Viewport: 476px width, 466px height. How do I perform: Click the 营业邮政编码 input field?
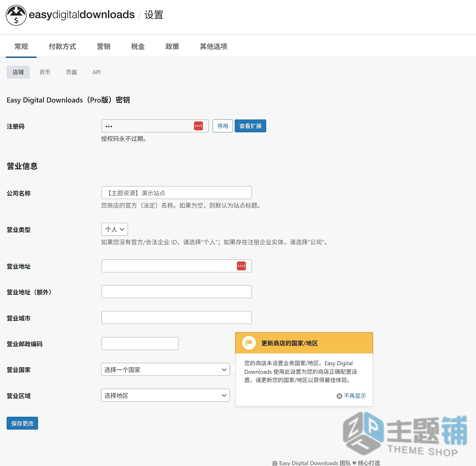pos(140,343)
